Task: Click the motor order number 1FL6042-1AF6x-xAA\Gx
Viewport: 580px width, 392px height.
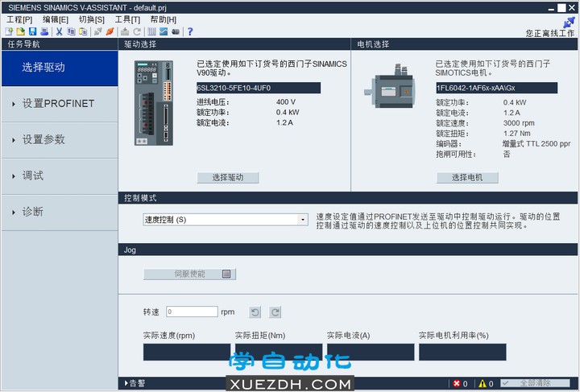Action: pyautogui.click(x=496, y=88)
